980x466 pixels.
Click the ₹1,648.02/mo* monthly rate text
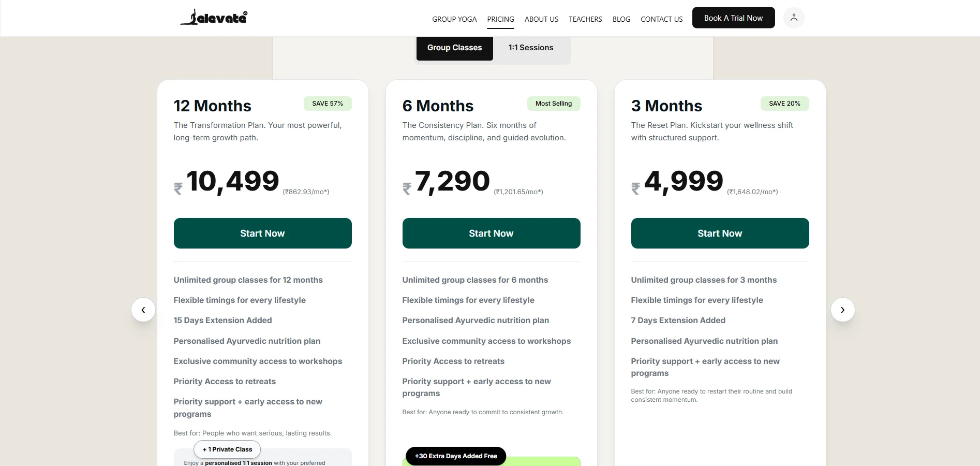[752, 192]
